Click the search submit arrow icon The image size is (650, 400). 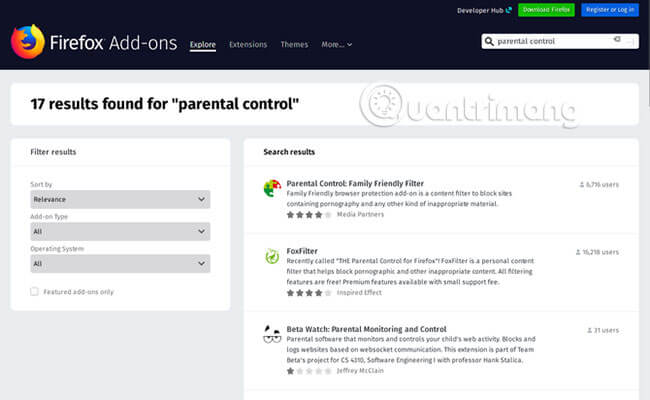point(617,41)
